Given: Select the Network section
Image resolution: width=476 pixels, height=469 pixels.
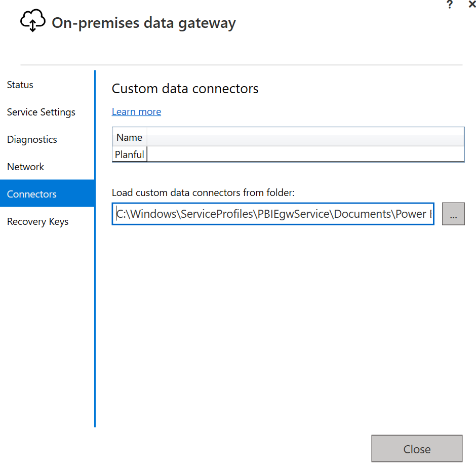Looking at the screenshot, I should coord(25,167).
